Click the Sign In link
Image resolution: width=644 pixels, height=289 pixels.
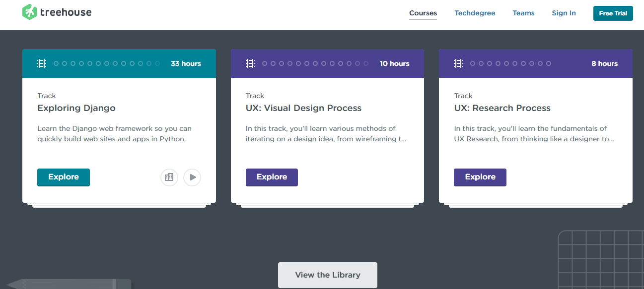tap(564, 13)
